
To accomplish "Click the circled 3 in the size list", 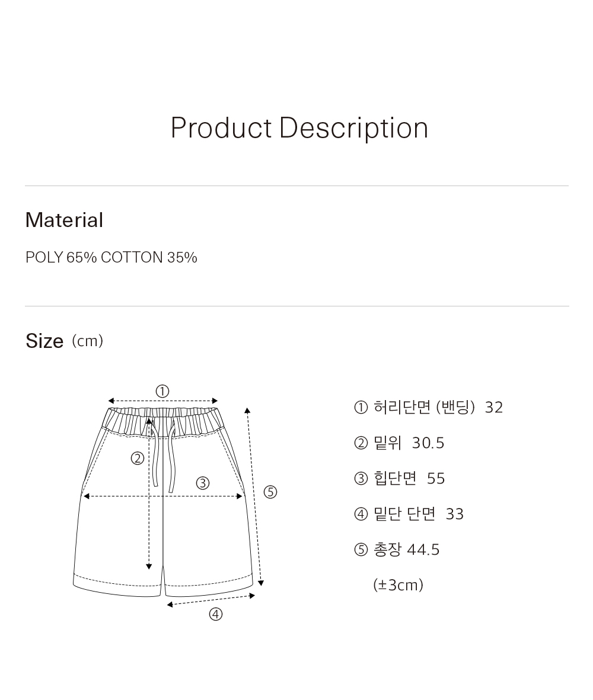I will 361,478.
